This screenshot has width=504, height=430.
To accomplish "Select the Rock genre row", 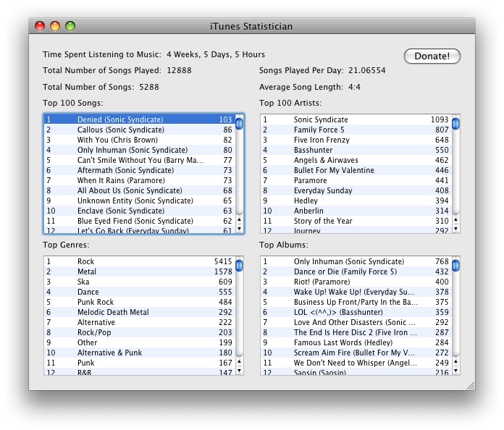I will [140, 261].
